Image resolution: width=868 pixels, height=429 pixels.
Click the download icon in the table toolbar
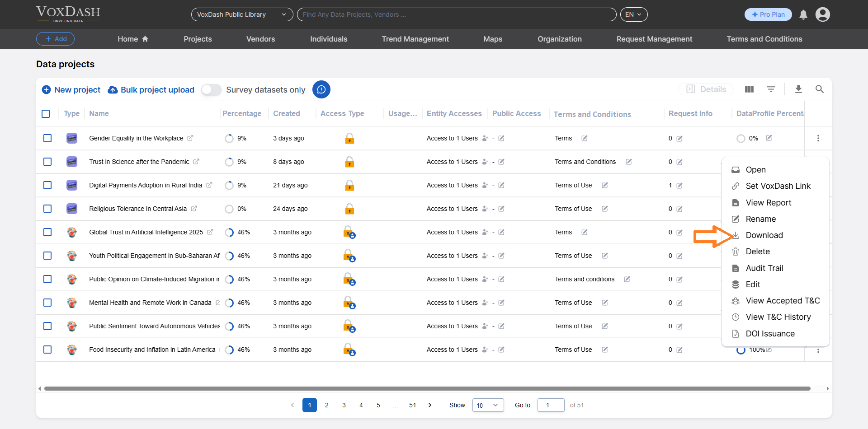tap(798, 89)
